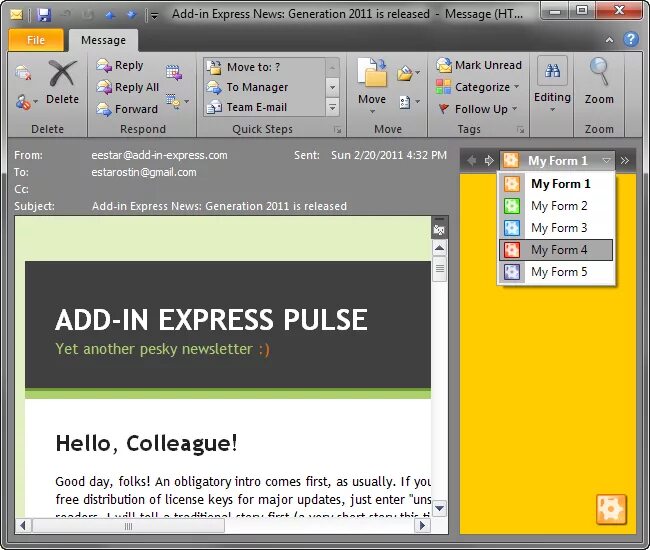Screen dimensions: 650x550
Task: Click the "Hello, Colleague!" heading
Action: pyautogui.click(x=146, y=443)
